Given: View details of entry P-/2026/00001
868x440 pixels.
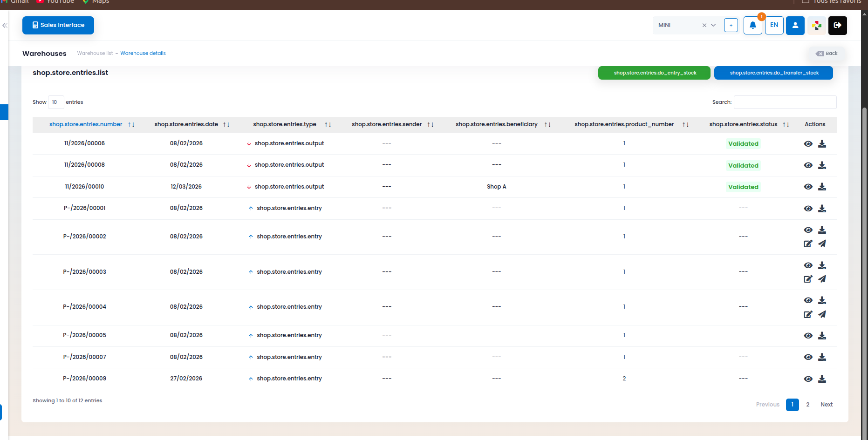Looking at the screenshot, I should click(x=808, y=209).
